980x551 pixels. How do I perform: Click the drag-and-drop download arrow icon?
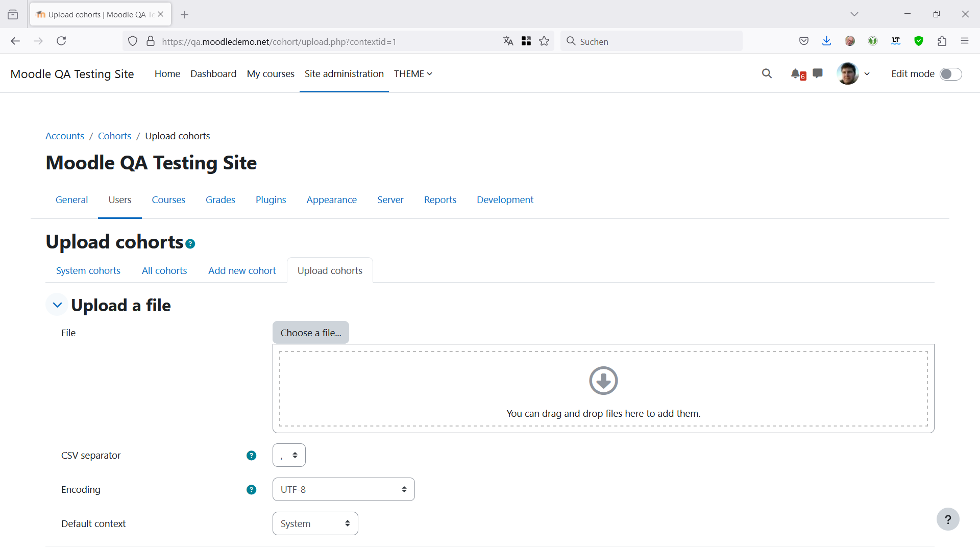(x=603, y=381)
